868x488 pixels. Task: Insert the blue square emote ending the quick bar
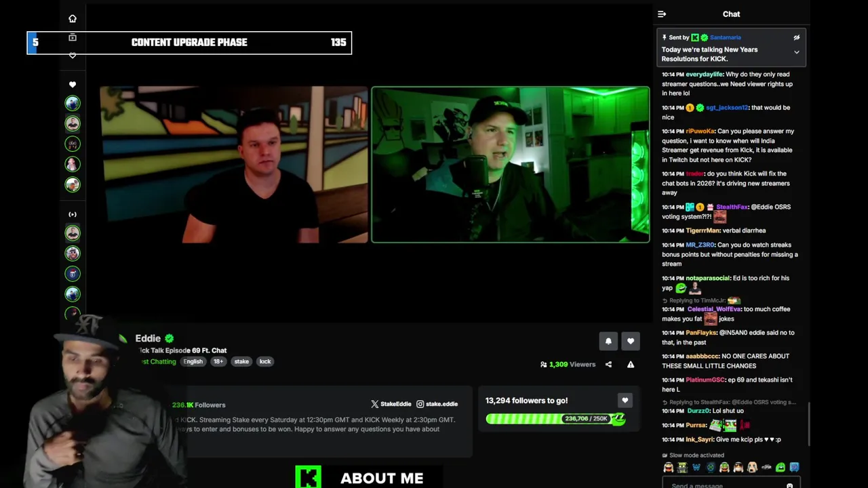pyautogui.click(x=794, y=468)
